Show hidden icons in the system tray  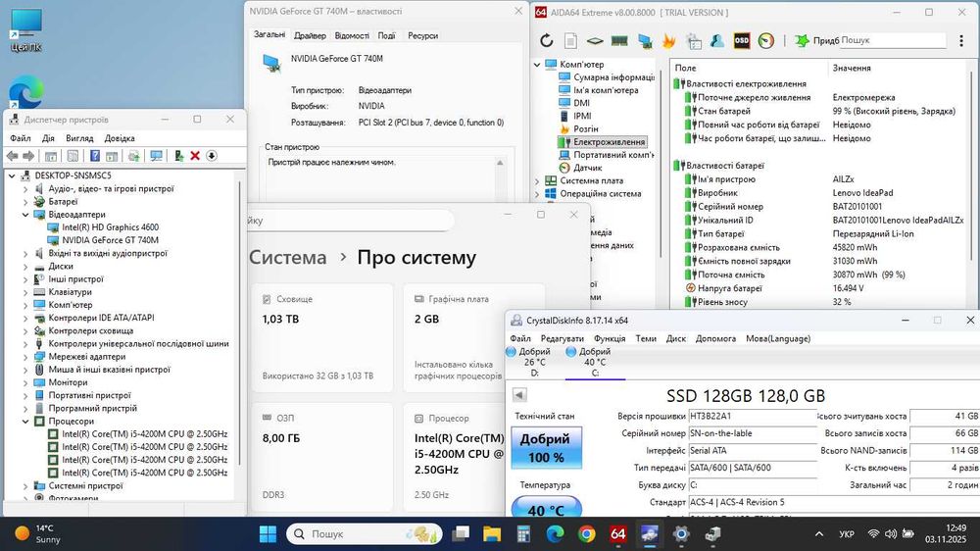818,534
